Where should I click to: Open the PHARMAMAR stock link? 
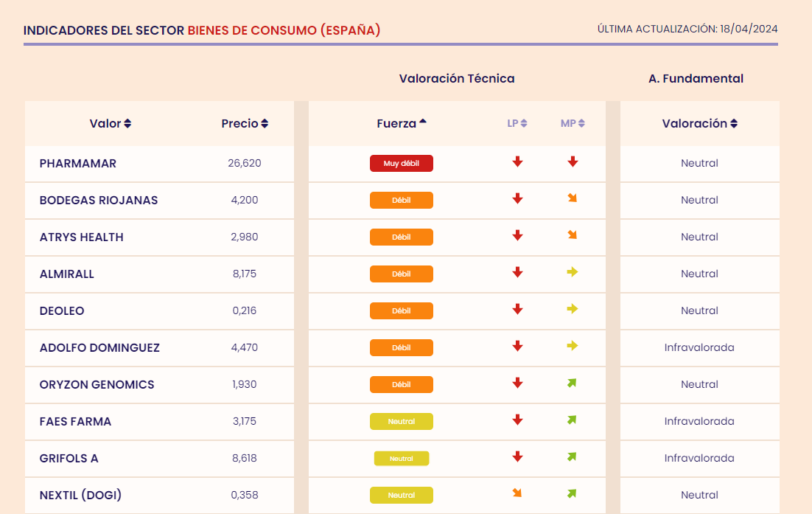tap(78, 163)
